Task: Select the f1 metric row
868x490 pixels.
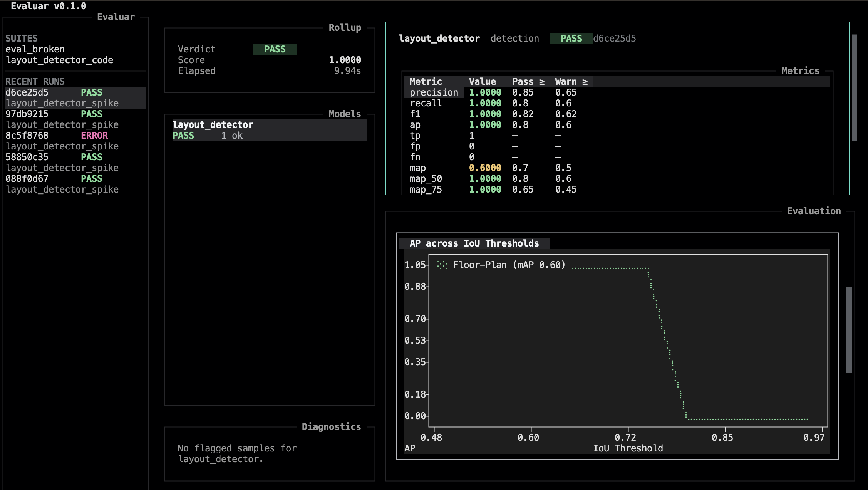Action: coord(617,114)
